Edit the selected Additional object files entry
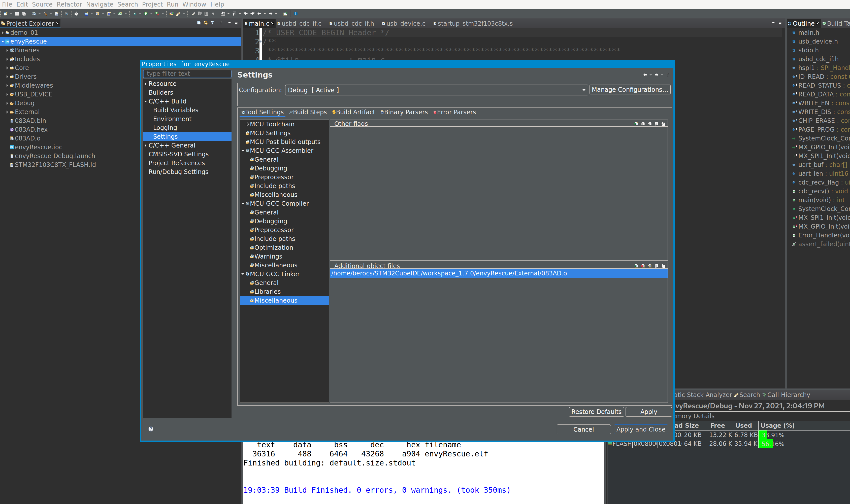The width and height of the screenshot is (850, 504). pyautogui.click(x=650, y=266)
